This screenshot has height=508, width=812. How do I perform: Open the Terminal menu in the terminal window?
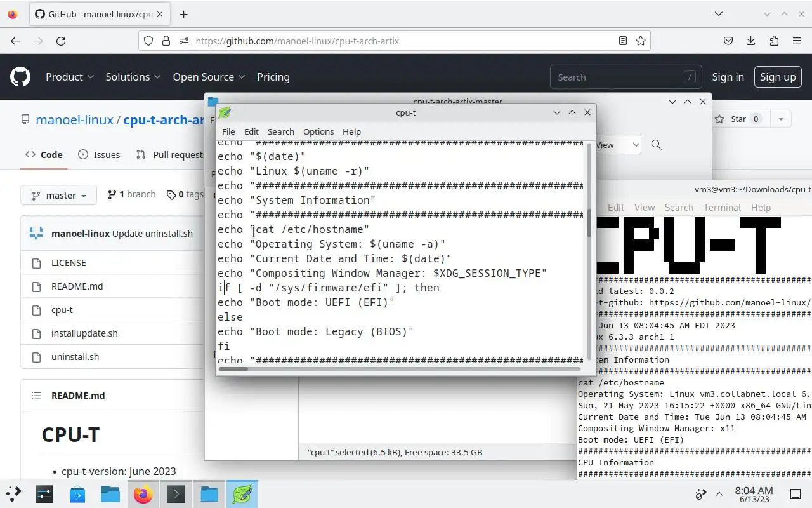722,208
